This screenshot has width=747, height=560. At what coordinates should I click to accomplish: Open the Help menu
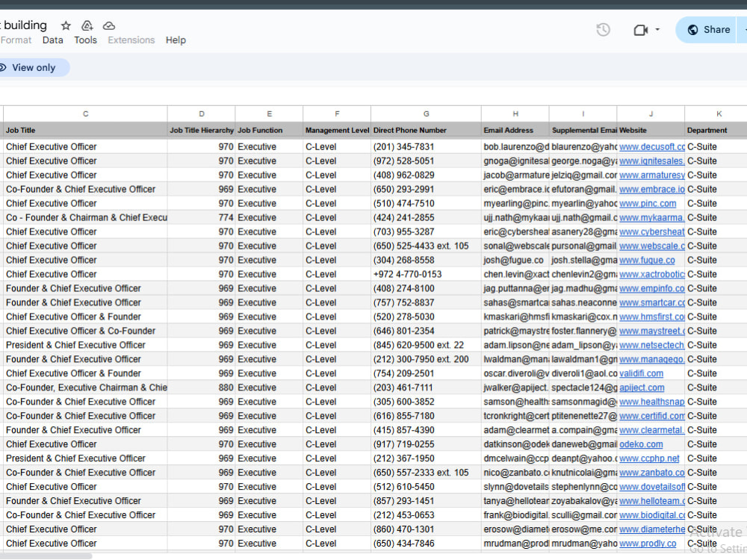[176, 40]
